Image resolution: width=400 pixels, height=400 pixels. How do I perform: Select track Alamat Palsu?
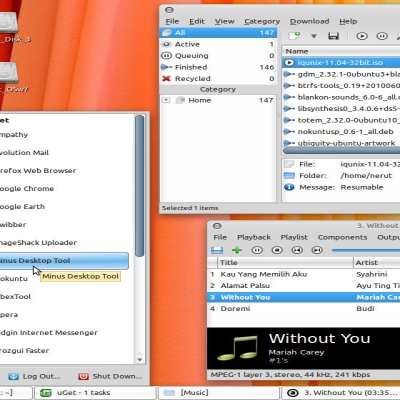[303, 286]
